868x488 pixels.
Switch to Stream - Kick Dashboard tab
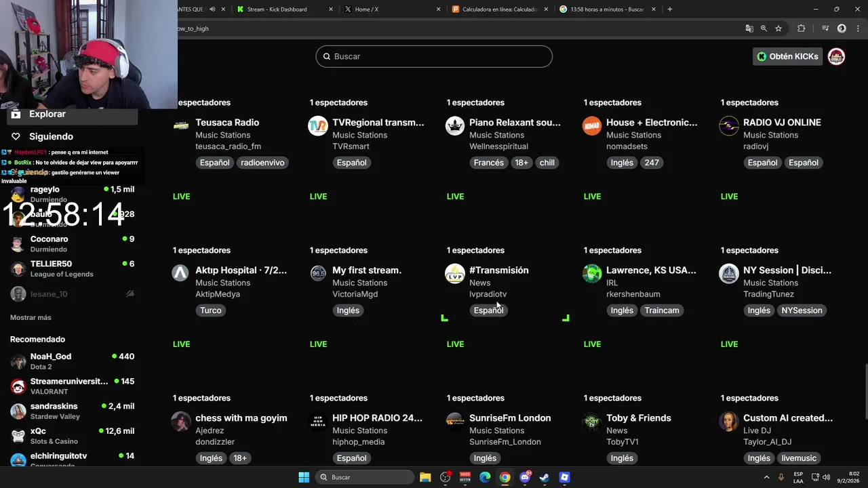(285, 9)
